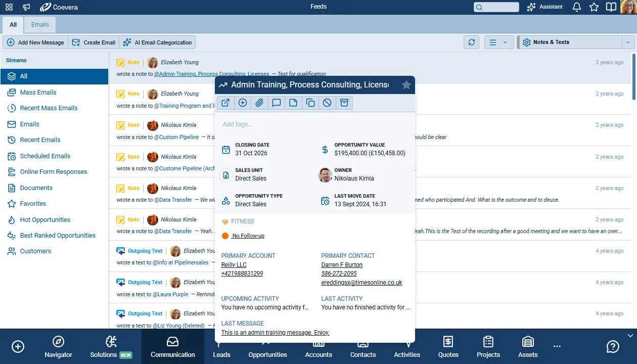Open the apps grid menu icon
637x364 pixels.
coord(9,7)
